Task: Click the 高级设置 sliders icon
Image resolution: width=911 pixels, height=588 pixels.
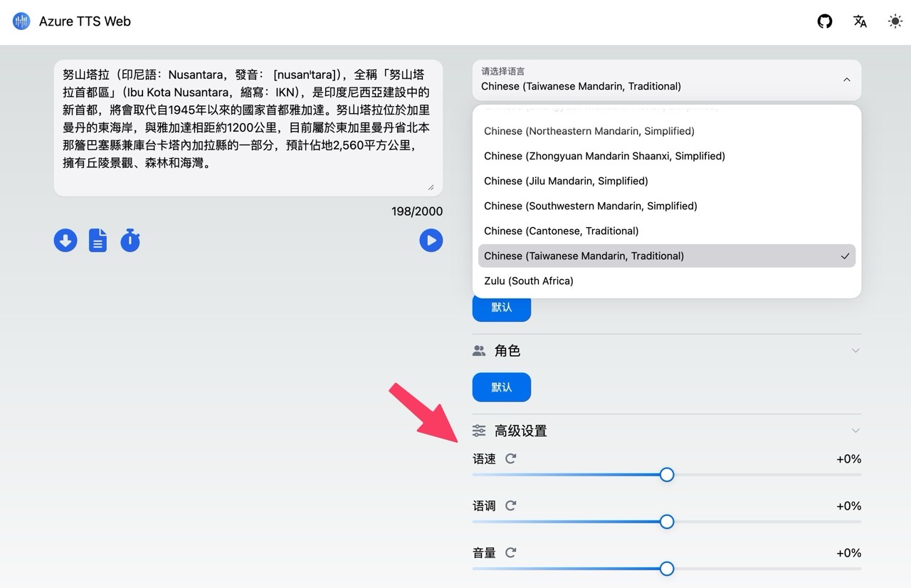Action: (479, 431)
